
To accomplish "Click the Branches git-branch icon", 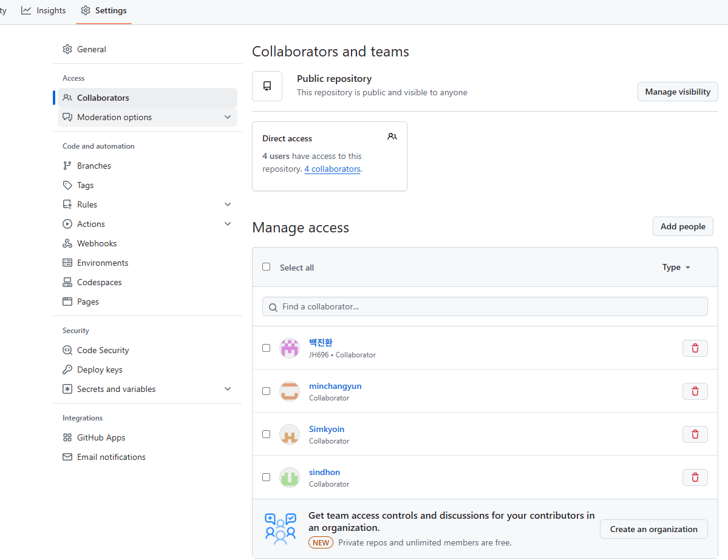I will 67,166.
